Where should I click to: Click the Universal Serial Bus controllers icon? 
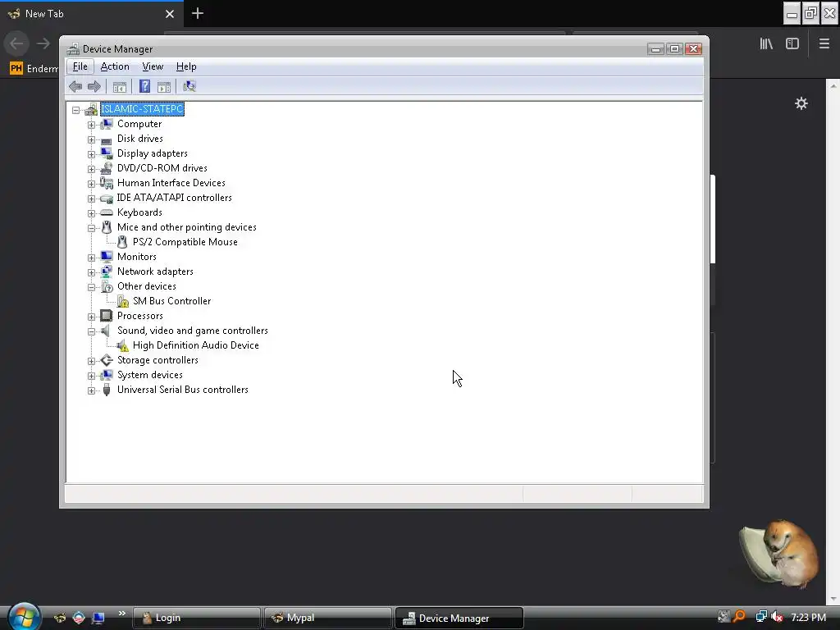pos(107,390)
